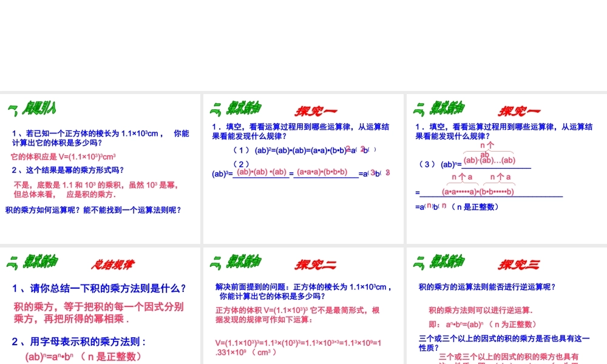Click the answer line (ab)ⁿ=aⁿ•bⁿ
The height and width of the screenshot is (364, 607).
coord(50,357)
